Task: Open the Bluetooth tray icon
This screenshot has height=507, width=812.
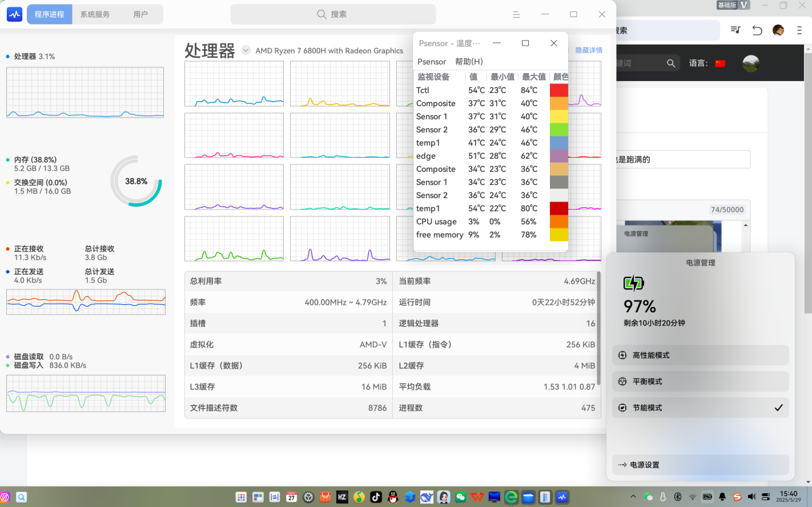Action: [x=678, y=497]
